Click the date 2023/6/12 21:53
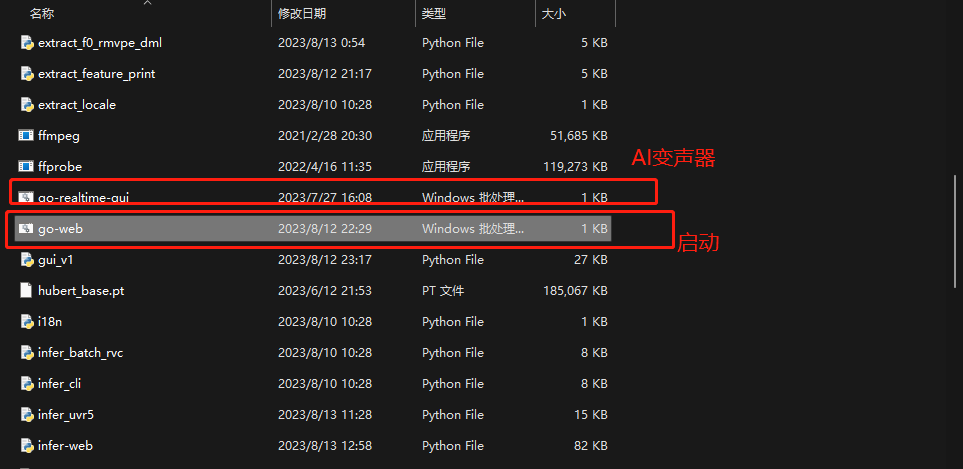Viewport: 963px width, 469px height. [x=324, y=291]
